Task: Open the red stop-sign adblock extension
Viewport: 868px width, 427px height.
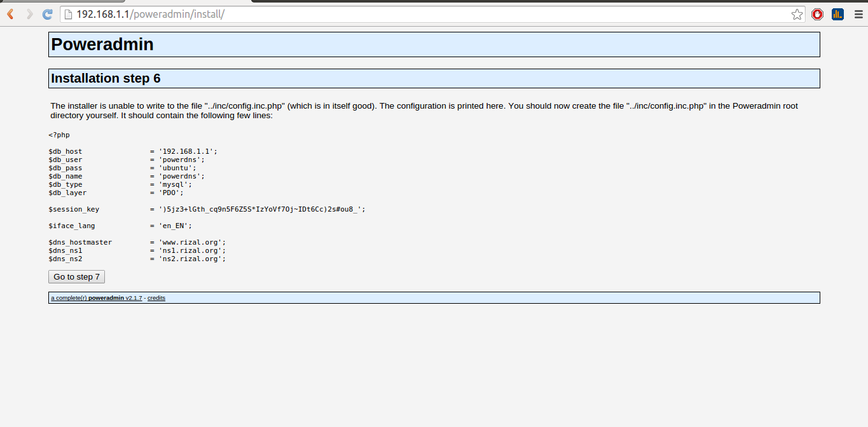Action: [x=817, y=14]
